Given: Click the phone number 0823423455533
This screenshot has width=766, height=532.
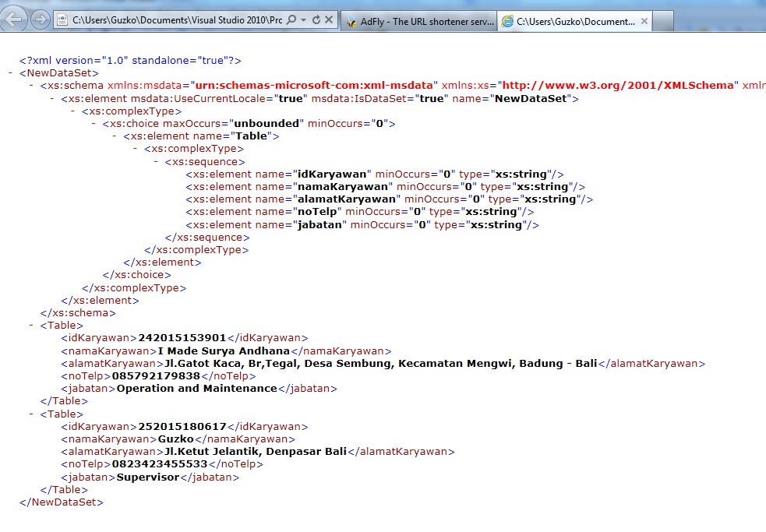Looking at the screenshot, I should 160,464.
